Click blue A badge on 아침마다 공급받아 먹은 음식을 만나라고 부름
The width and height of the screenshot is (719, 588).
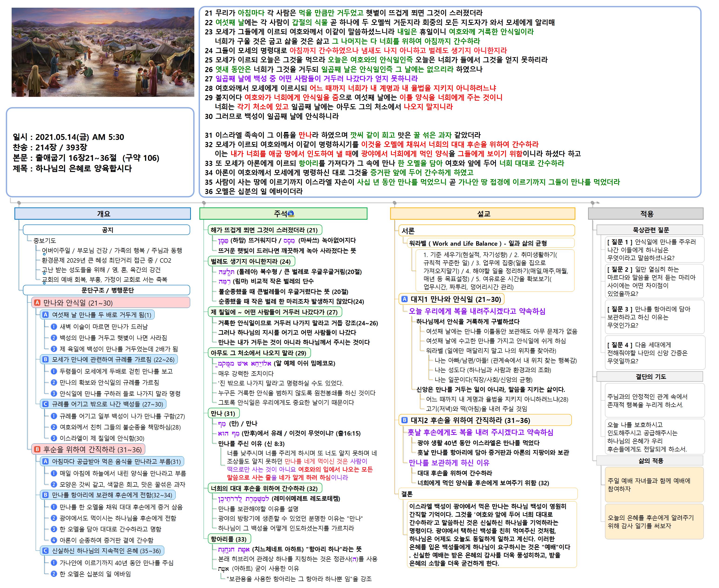45,461
